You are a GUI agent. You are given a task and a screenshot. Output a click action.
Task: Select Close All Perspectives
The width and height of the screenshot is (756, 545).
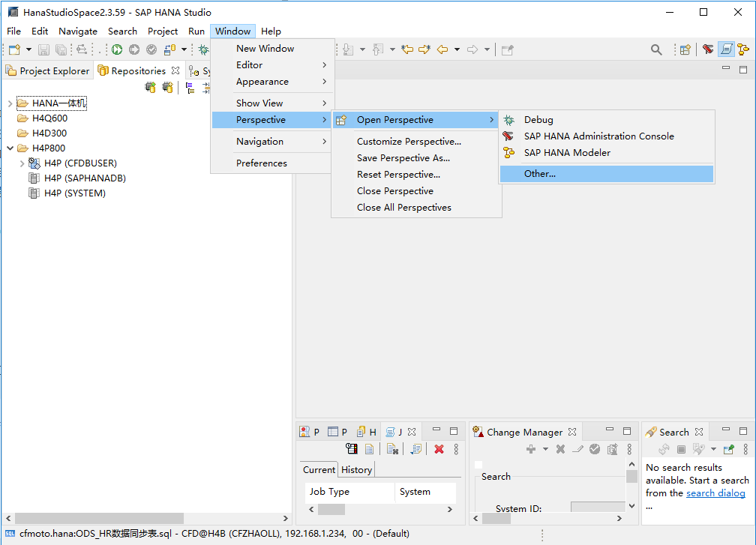416,208
